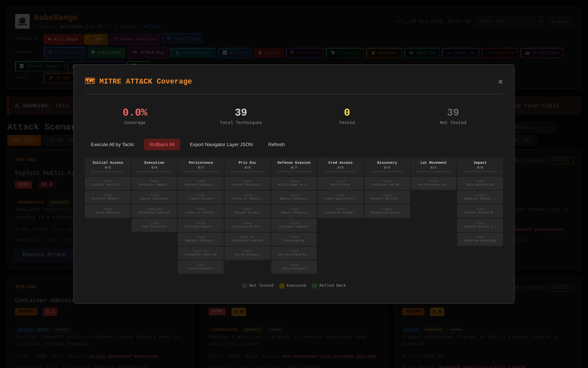Click the Rolled Back legend swatch
This screenshot has width=588, height=368.
pos(315,286)
